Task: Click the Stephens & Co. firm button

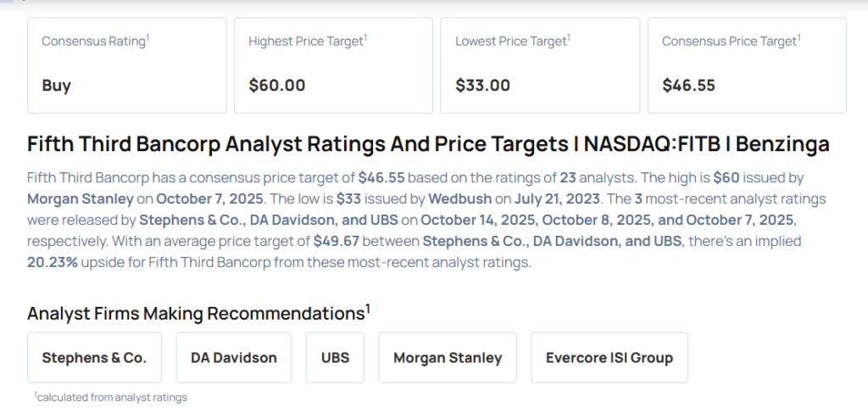Action: pyautogui.click(x=94, y=357)
